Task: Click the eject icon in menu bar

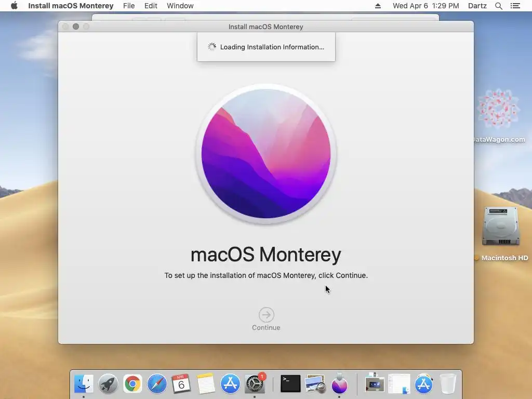Action: pos(378,6)
